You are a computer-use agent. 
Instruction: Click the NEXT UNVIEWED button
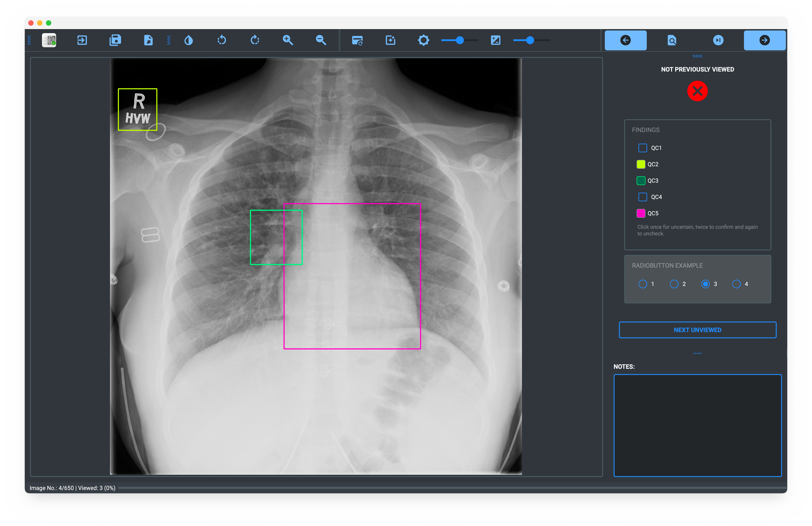[x=697, y=330]
